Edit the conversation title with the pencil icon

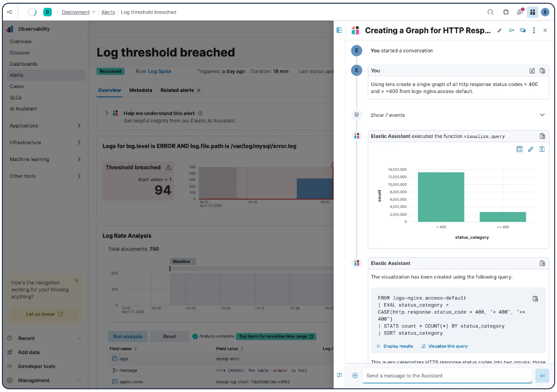(499, 30)
